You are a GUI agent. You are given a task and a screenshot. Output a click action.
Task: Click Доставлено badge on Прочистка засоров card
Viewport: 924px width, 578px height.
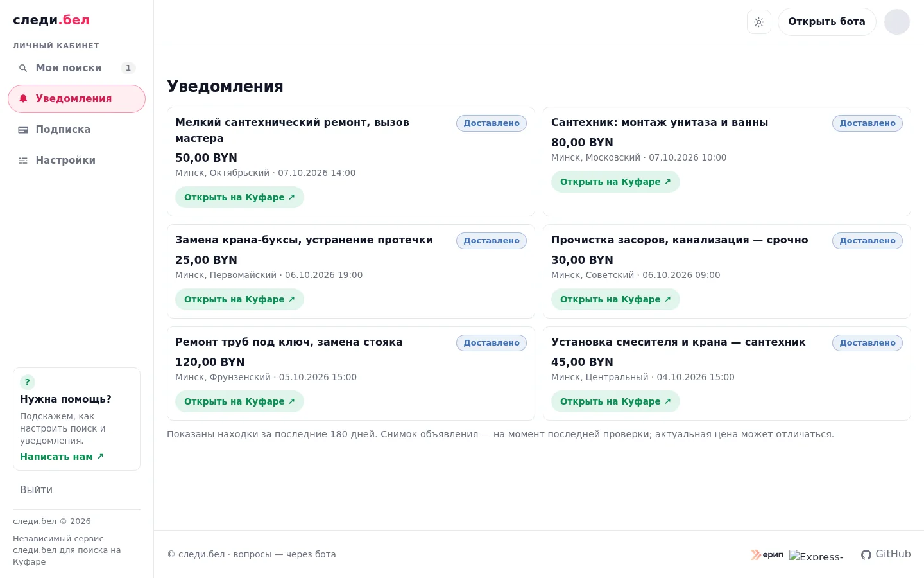coord(868,241)
